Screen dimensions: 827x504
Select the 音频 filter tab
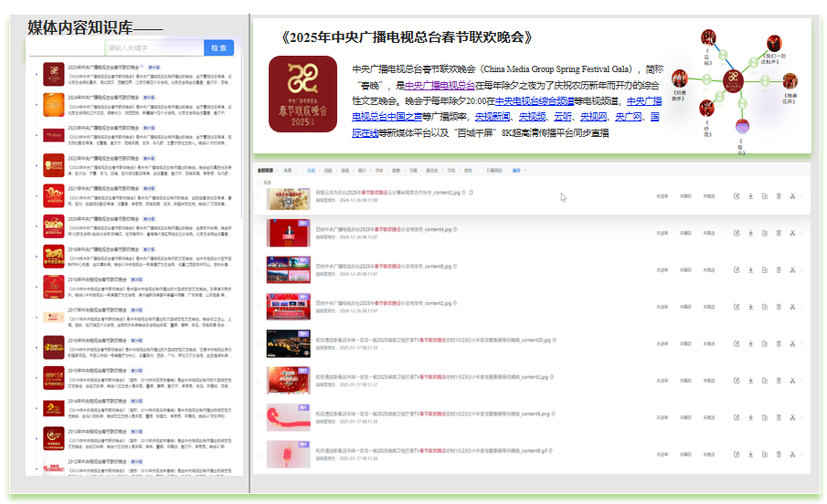point(345,171)
